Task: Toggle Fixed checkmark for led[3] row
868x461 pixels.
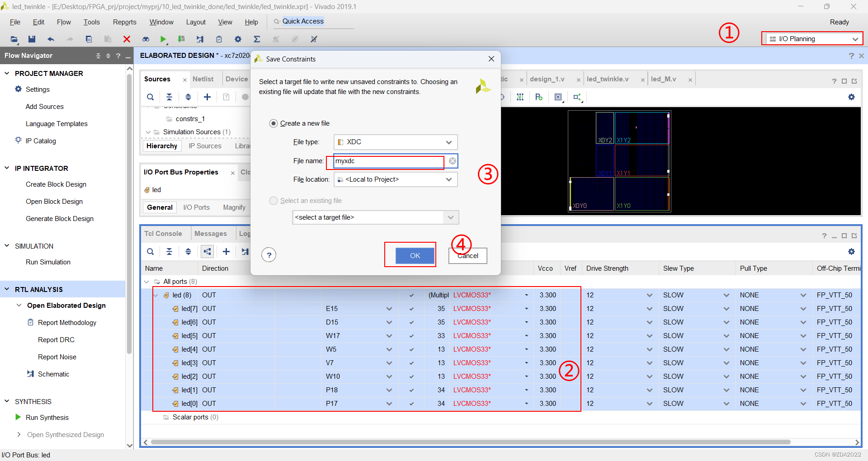Action: tap(411, 363)
